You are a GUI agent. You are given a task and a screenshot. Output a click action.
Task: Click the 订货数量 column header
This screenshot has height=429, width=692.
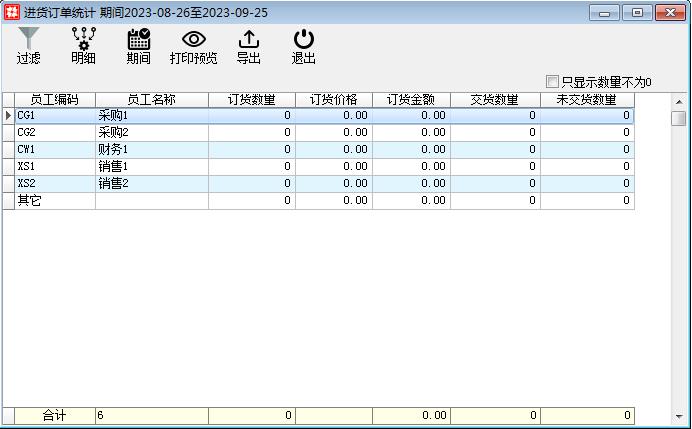tap(252, 100)
